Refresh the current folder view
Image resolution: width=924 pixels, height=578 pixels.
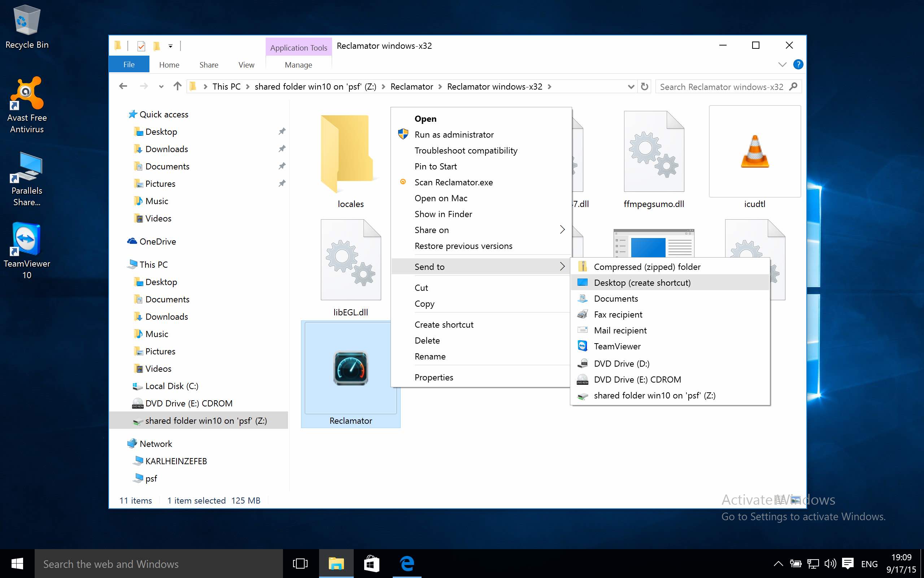coord(645,86)
